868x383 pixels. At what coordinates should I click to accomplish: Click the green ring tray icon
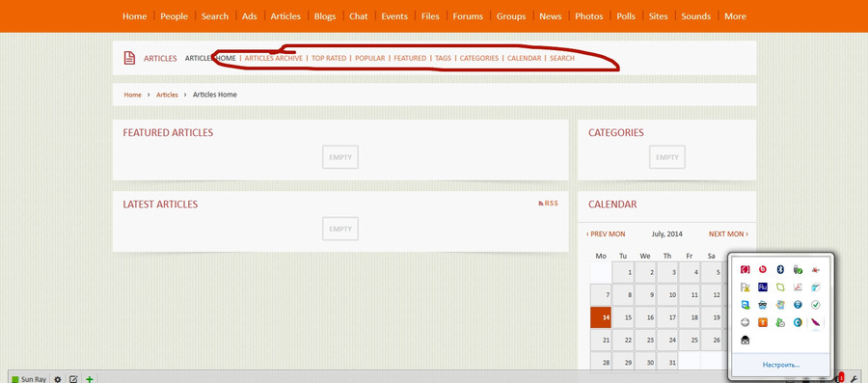coord(780,287)
